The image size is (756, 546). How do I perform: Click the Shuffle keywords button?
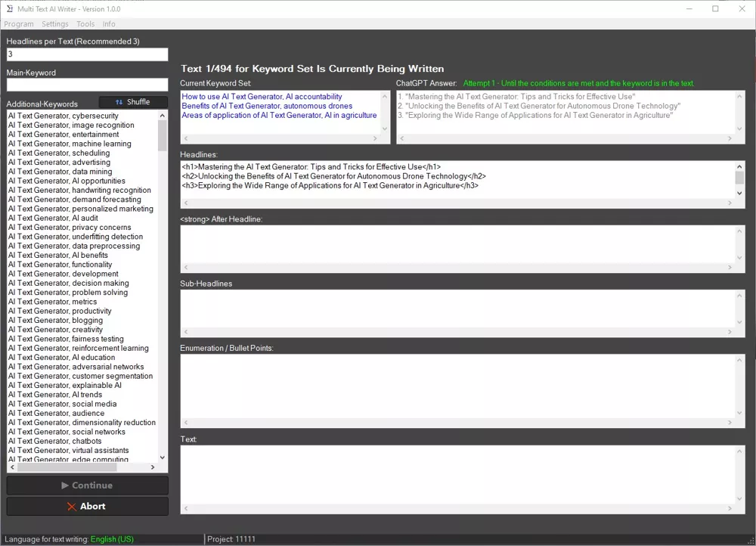pos(133,102)
